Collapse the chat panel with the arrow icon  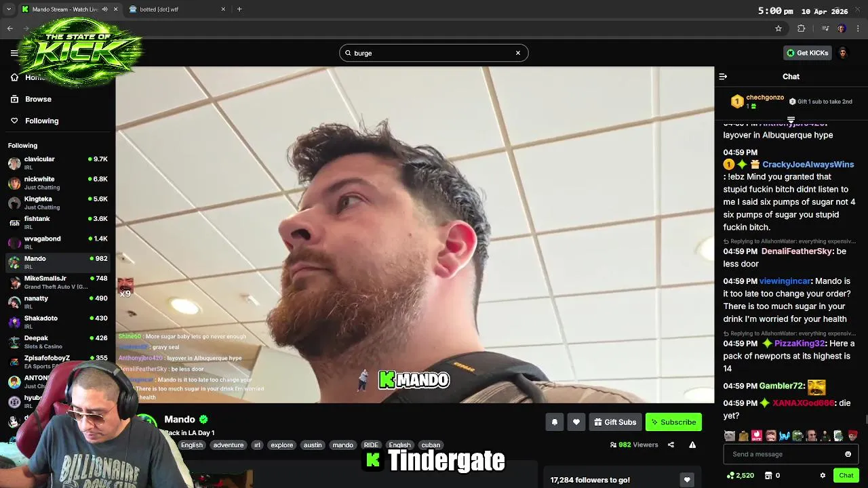[x=723, y=77]
